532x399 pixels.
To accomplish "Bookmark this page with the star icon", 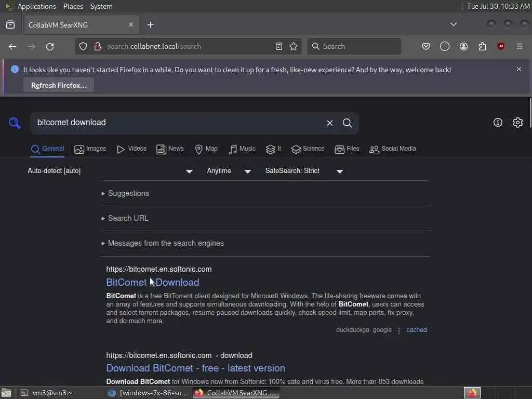I will (x=294, y=46).
